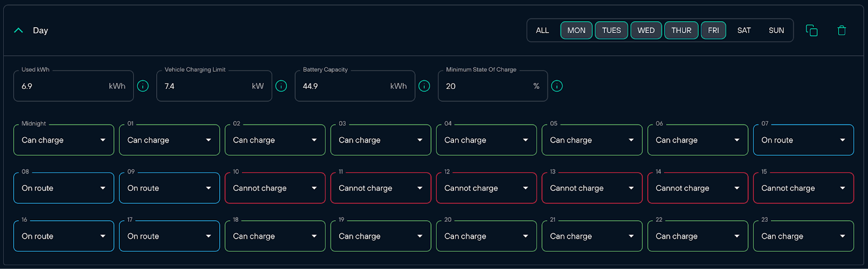This screenshot has height=269, width=868.
Task: Edit the Minimum State Of Charge field
Action: point(493,86)
